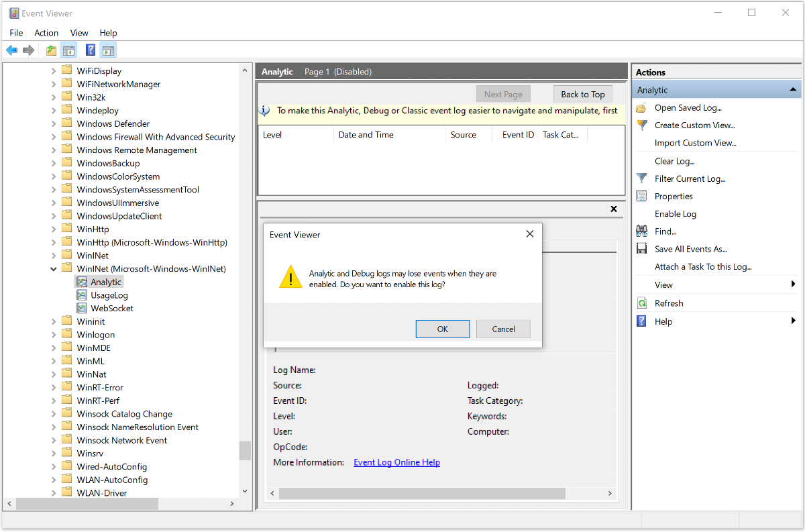The image size is (805, 532).
Task: Choose Create Custom View in Actions pane
Action: 695,125
